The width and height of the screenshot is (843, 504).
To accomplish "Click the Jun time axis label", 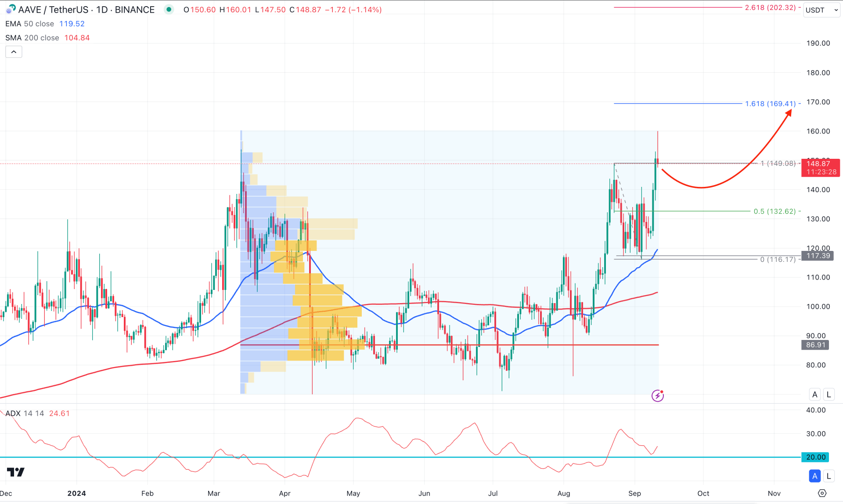I will pos(424,493).
